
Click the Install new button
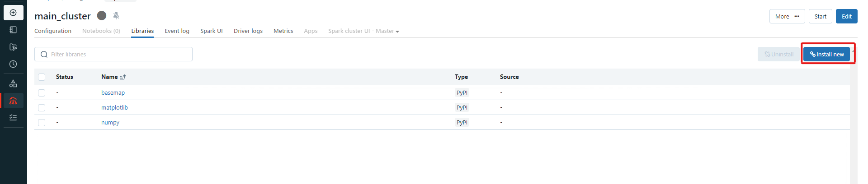click(x=826, y=54)
